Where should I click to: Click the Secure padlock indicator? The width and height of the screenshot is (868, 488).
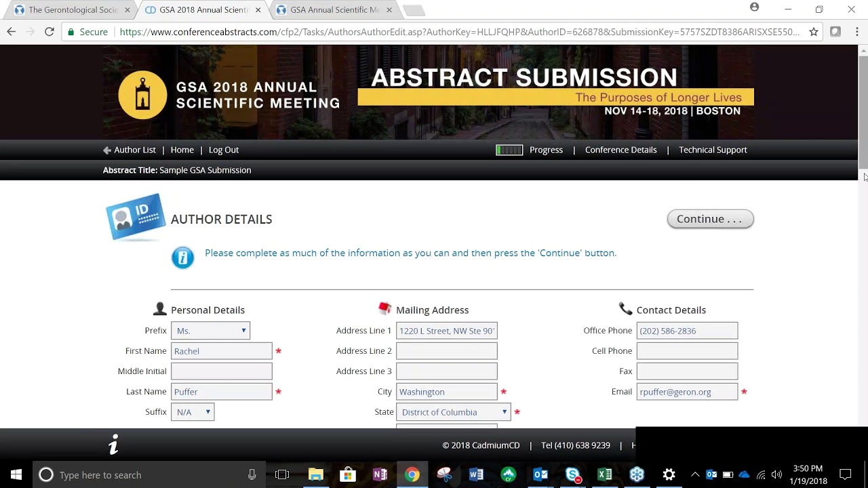pos(87,32)
